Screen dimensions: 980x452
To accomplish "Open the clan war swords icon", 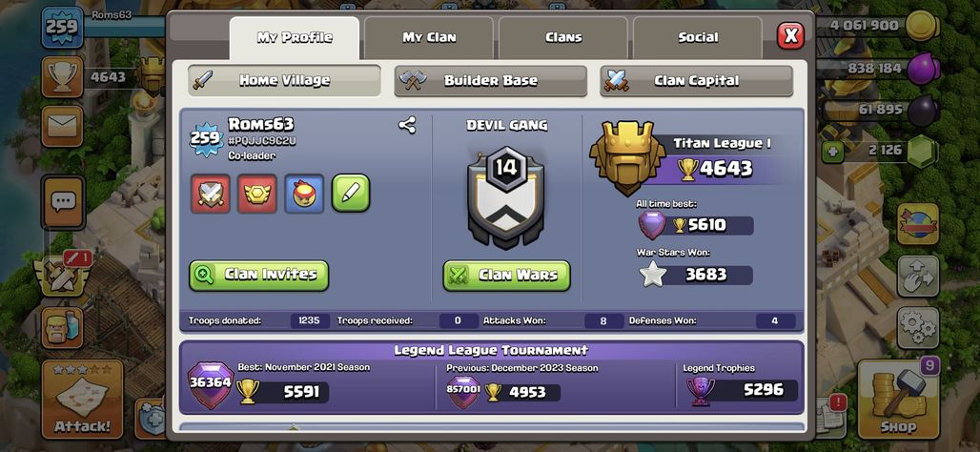I will click(63, 275).
